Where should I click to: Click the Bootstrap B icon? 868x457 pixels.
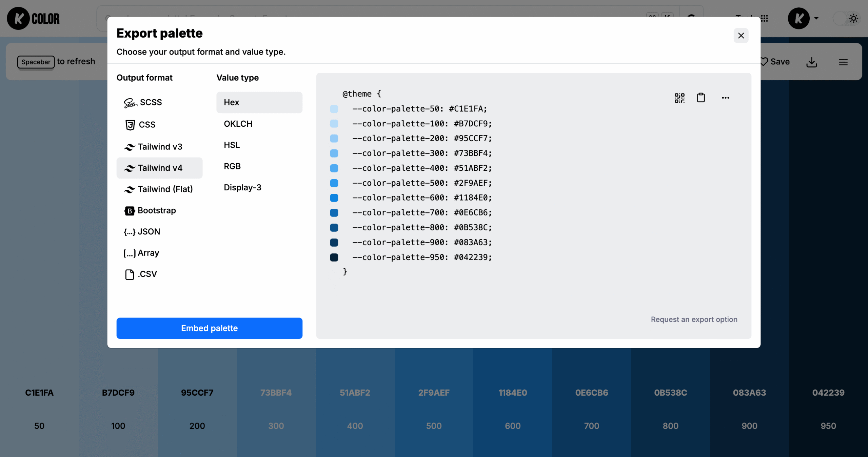point(129,211)
